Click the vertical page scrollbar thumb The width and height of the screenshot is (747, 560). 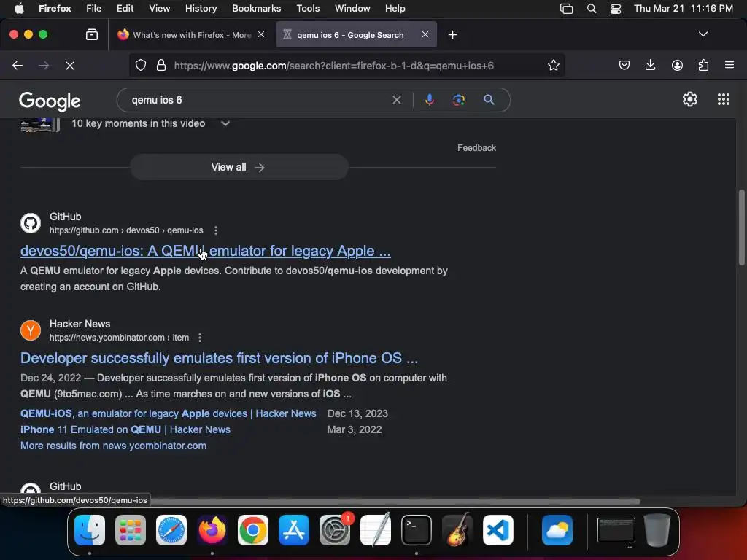(741, 227)
